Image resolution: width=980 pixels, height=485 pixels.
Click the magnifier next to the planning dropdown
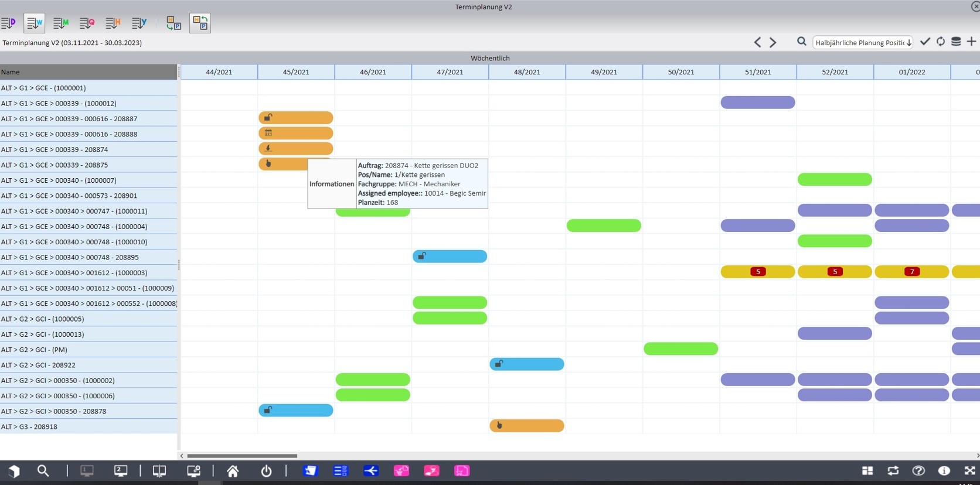point(801,42)
